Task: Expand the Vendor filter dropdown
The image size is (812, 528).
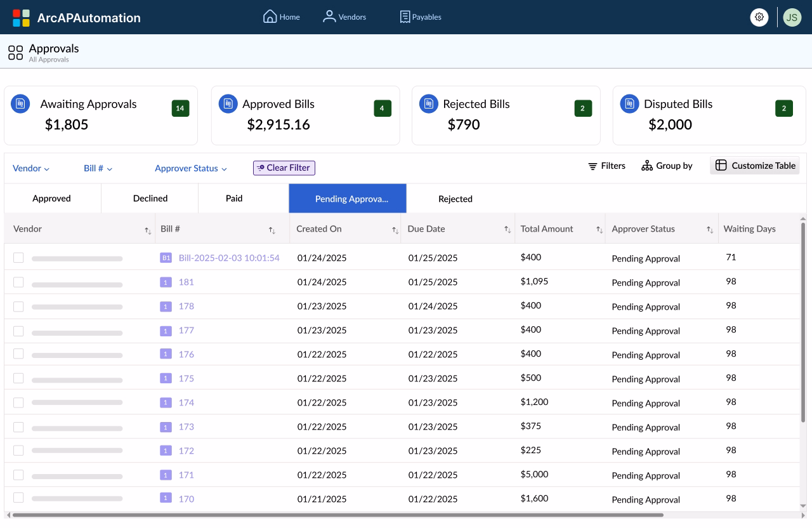Action: [31, 168]
